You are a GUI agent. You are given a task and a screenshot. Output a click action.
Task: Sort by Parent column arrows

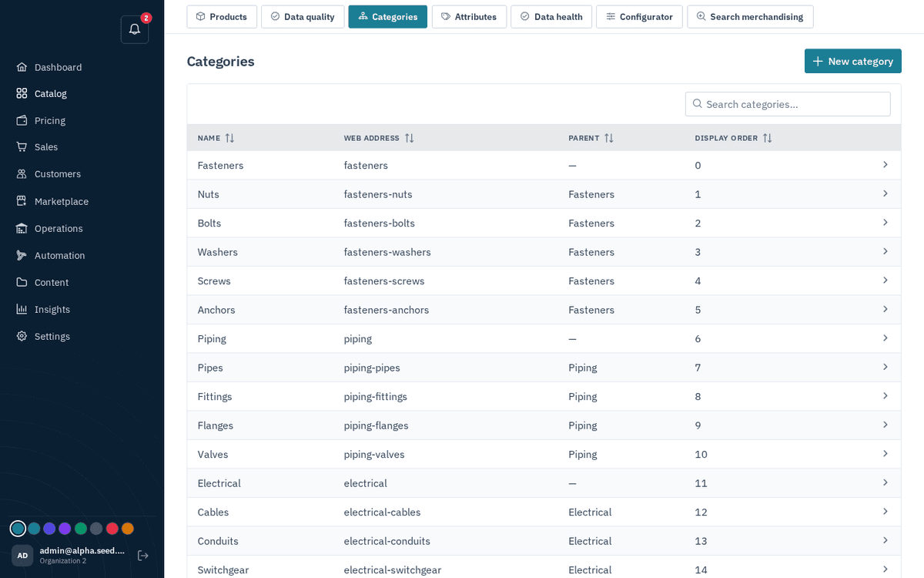(x=608, y=138)
